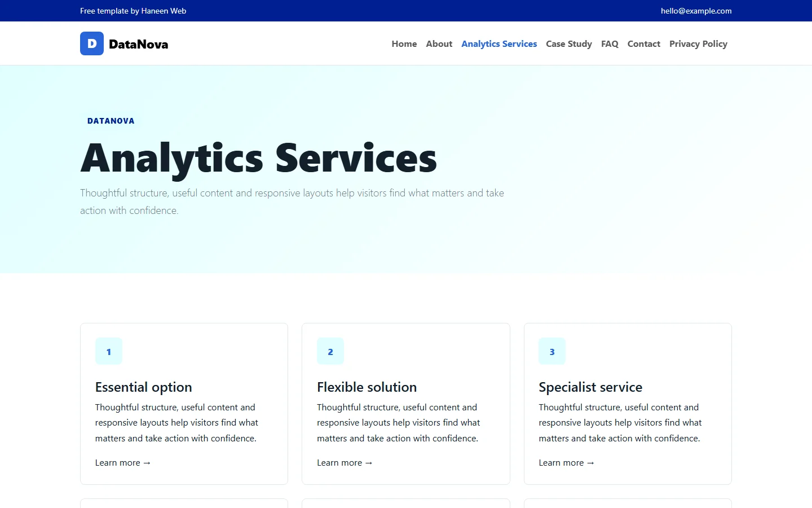View the Privacy Policy nav link

click(x=698, y=44)
